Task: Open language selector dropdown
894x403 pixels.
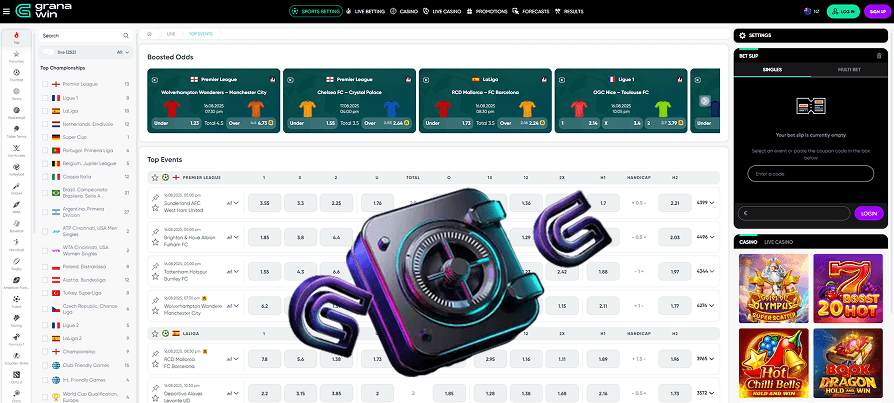Action: pos(811,11)
